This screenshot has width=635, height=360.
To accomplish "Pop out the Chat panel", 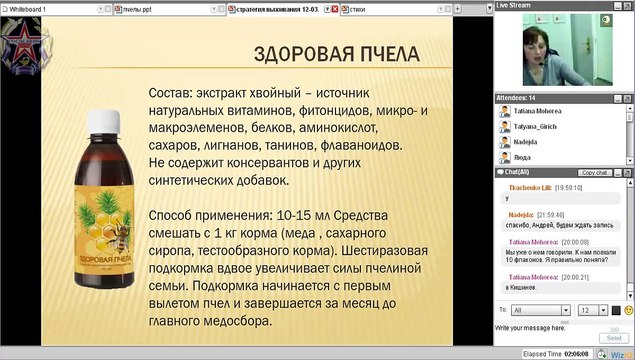I will [627, 173].
